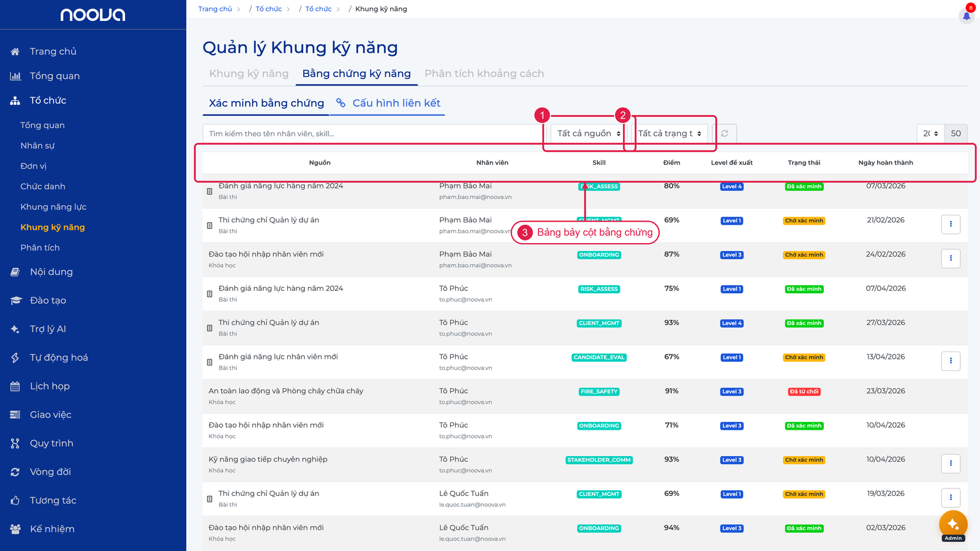Click the date 02/03/2026

click(x=886, y=528)
